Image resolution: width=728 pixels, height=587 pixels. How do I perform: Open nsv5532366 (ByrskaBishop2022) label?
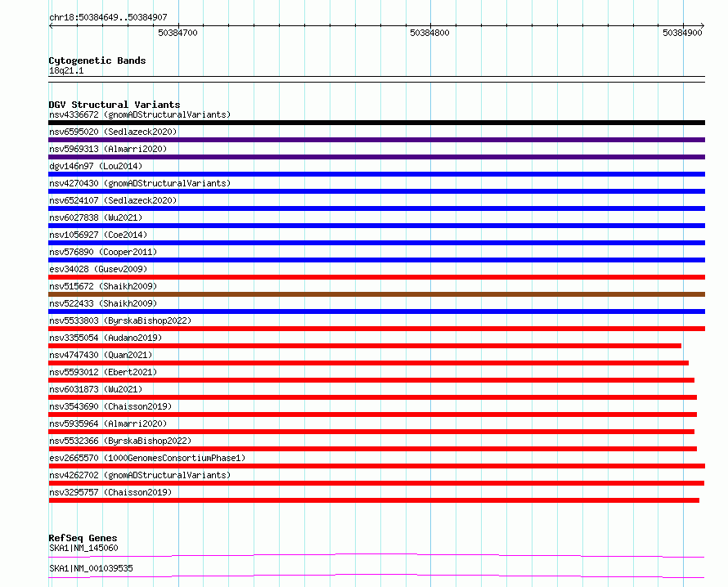pos(120,441)
